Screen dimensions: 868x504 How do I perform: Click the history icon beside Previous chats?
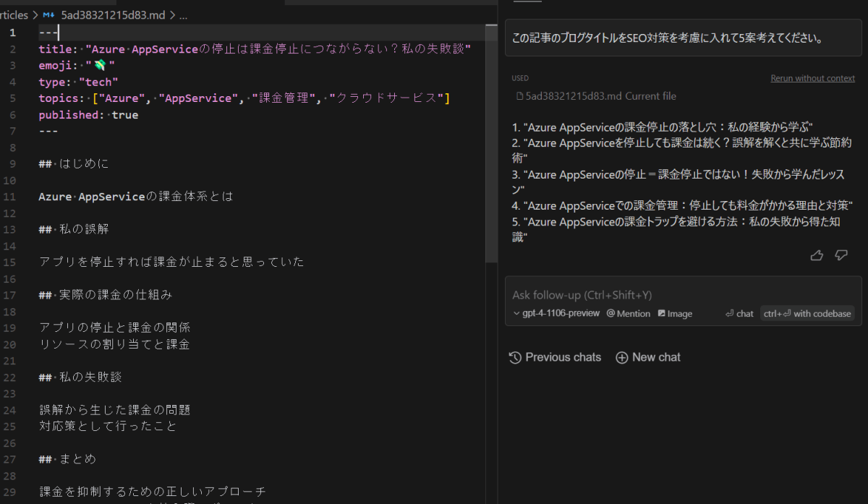pos(515,357)
